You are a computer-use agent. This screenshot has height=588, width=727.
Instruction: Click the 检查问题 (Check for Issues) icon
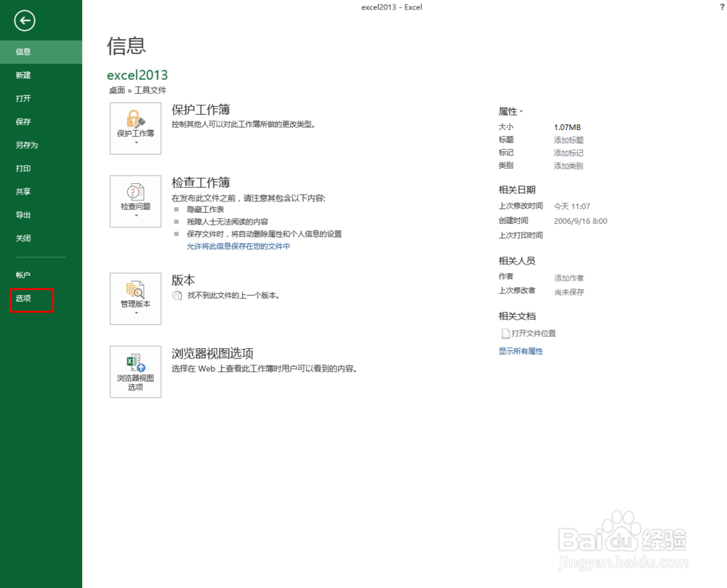(135, 201)
